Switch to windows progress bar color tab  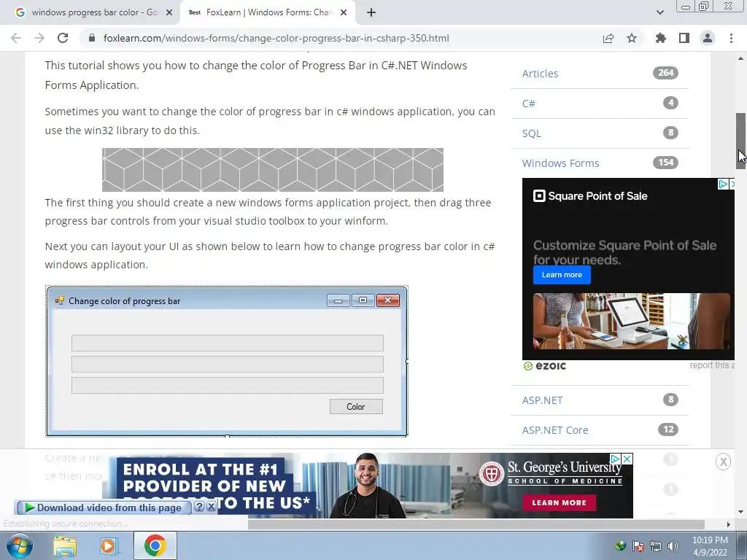94,12
